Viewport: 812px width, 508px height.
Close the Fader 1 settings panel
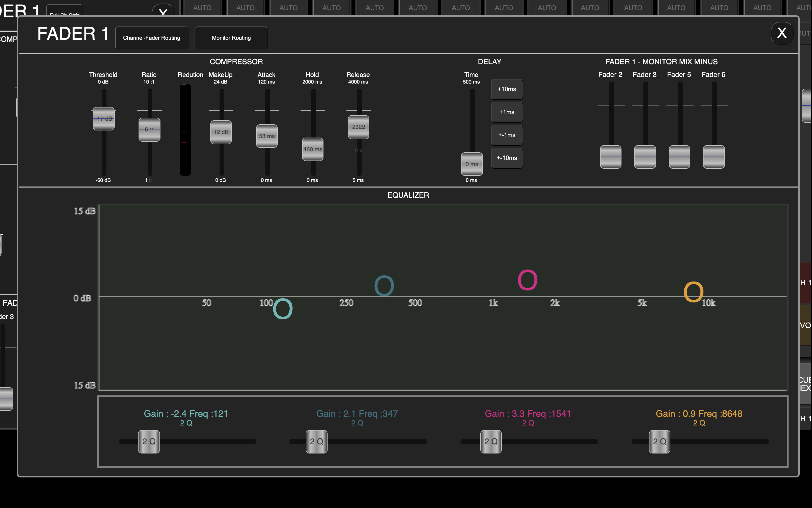782,33
